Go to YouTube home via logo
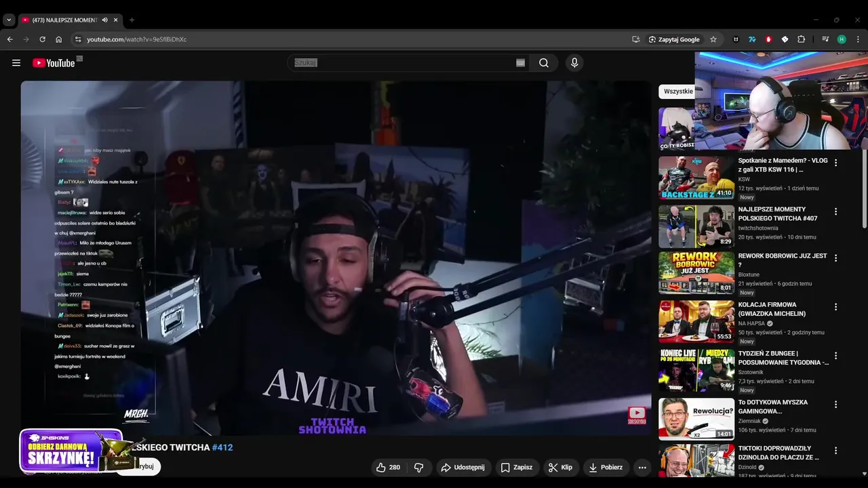The image size is (868, 488). tap(54, 63)
